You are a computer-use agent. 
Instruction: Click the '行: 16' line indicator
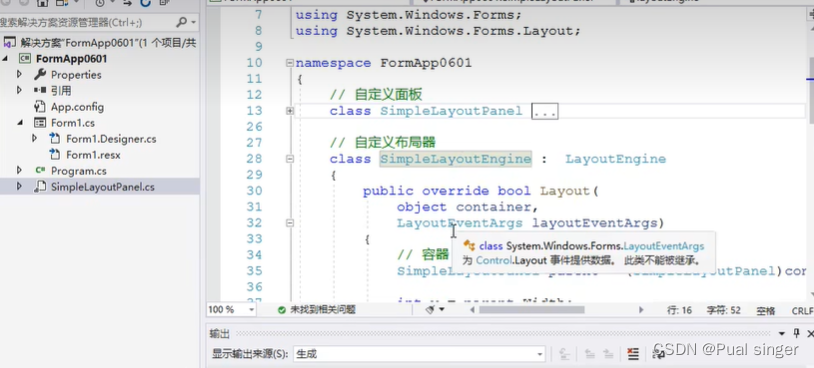680,310
